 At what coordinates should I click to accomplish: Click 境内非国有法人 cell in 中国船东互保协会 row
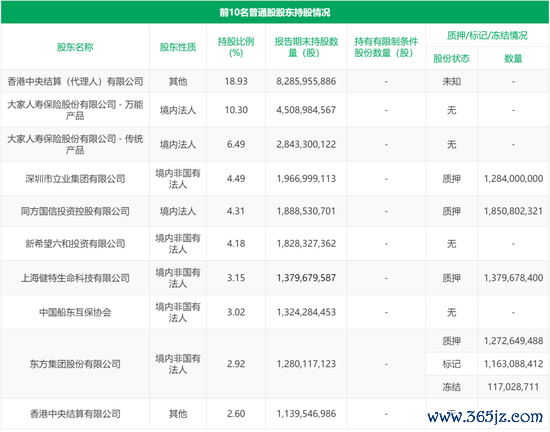(x=178, y=312)
